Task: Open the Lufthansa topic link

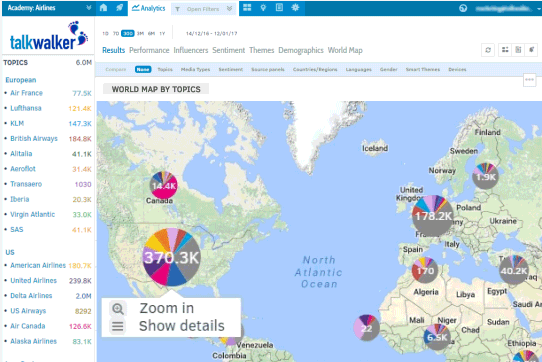Action: (x=26, y=108)
